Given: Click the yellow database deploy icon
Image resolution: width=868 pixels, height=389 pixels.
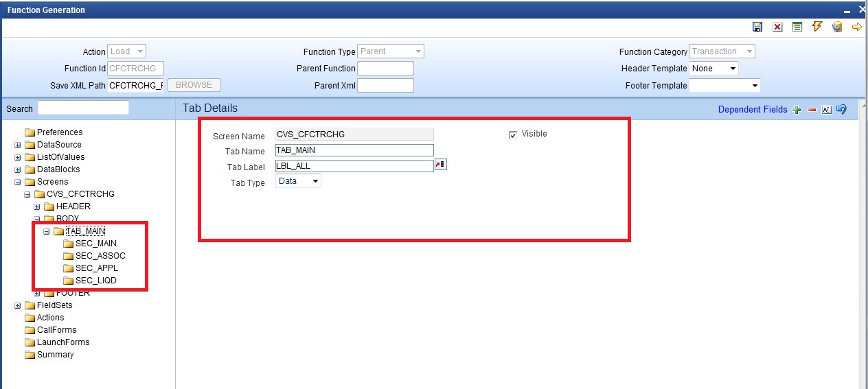Looking at the screenshot, I should point(837,27).
